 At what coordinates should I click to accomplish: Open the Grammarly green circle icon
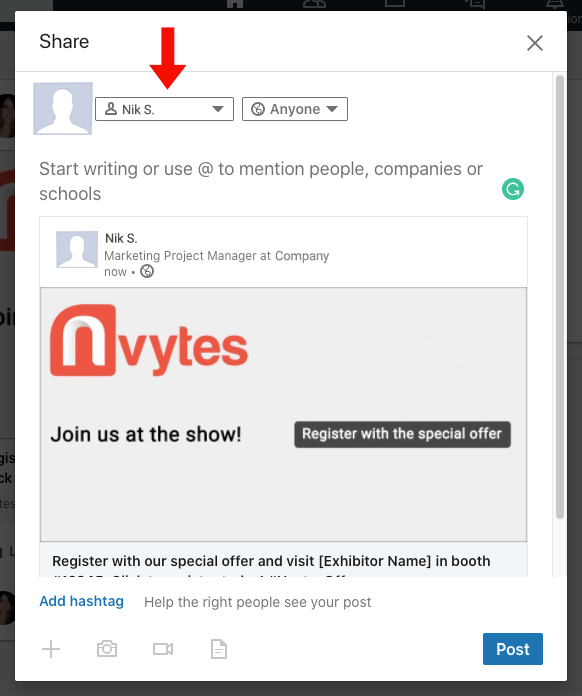pyautogui.click(x=513, y=189)
